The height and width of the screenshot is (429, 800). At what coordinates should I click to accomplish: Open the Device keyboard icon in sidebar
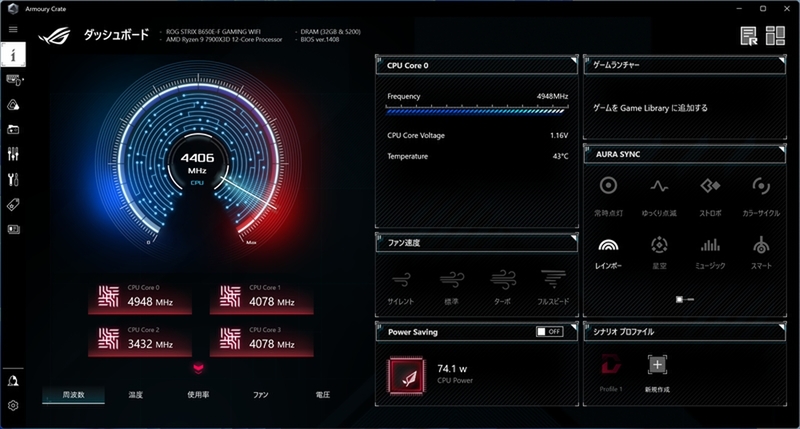(14, 80)
